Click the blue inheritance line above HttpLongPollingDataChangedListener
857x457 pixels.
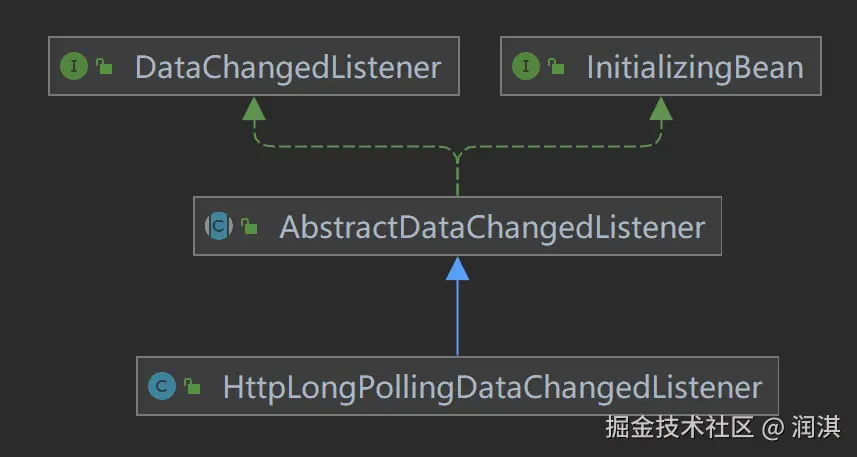(x=457, y=320)
